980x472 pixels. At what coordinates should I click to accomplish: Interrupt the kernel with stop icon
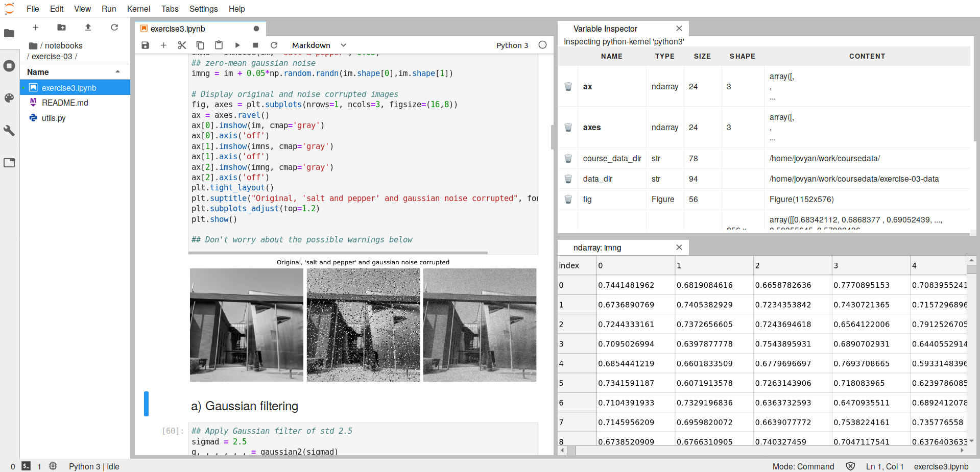pyautogui.click(x=256, y=45)
